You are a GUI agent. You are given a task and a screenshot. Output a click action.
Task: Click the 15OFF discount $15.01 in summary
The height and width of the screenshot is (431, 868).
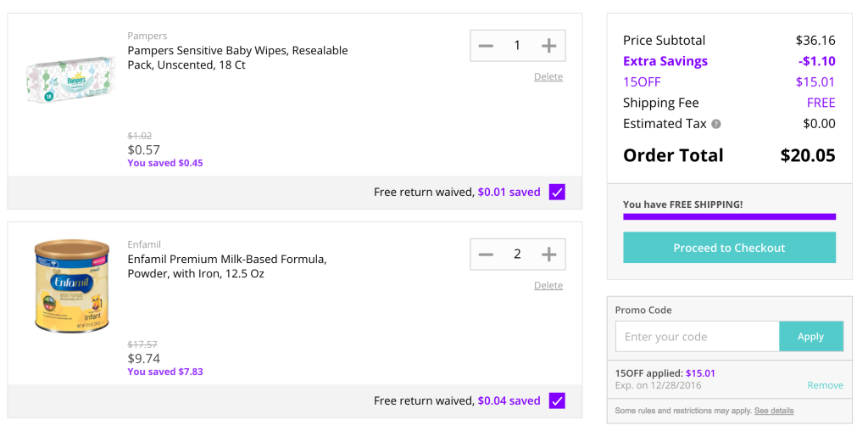click(x=815, y=82)
